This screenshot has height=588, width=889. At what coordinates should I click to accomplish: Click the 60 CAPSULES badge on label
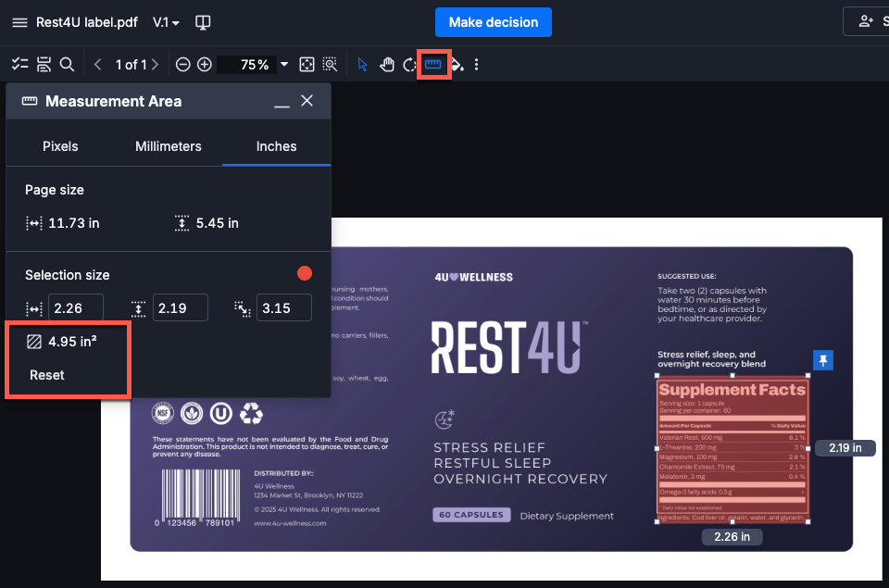(x=471, y=515)
